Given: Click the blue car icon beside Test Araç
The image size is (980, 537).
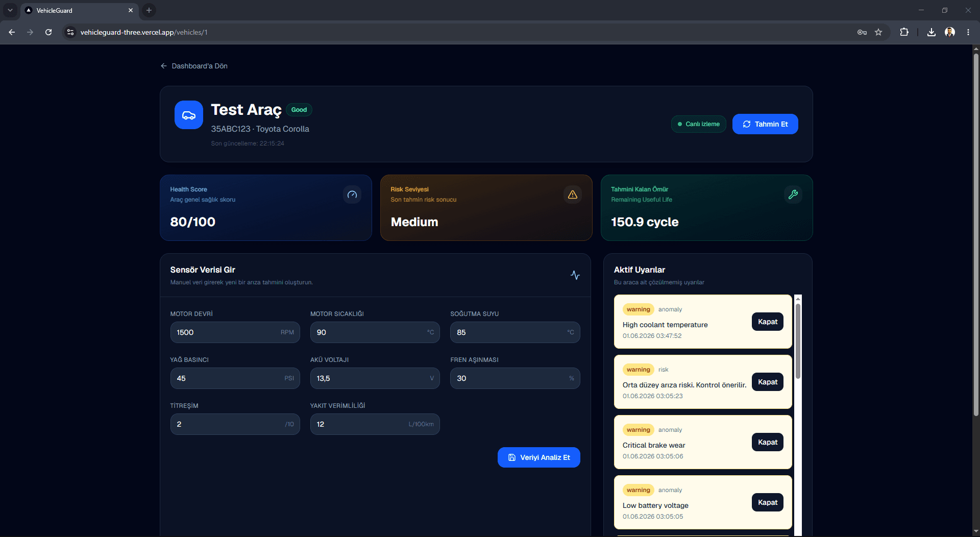Looking at the screenshot, I should click(189, 115).
